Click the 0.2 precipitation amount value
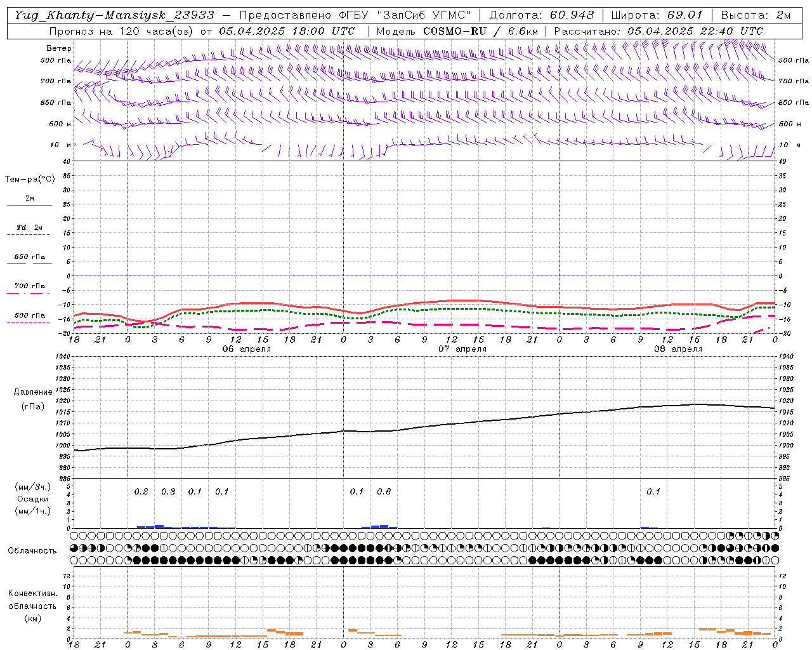The height and width of the screenshot is (650, 812). 141,492
